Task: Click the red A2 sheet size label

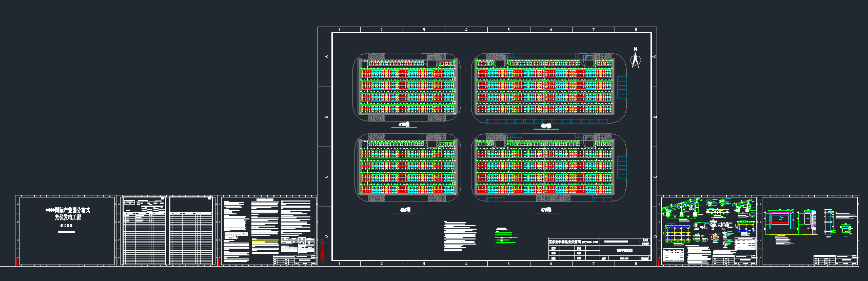Action: [x=323, y=251]
